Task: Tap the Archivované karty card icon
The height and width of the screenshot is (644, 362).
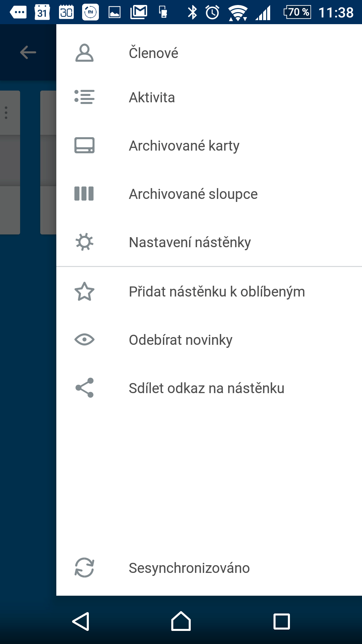Action: 84,145
